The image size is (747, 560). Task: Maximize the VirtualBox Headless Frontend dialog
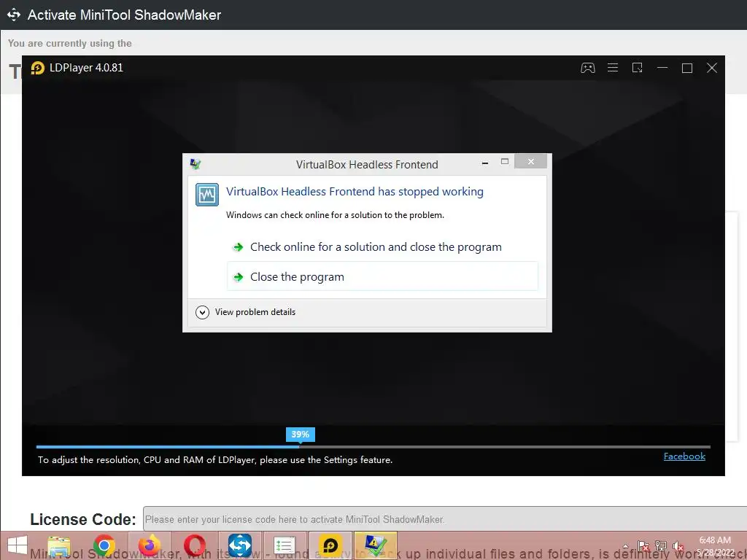click(505, 161)
